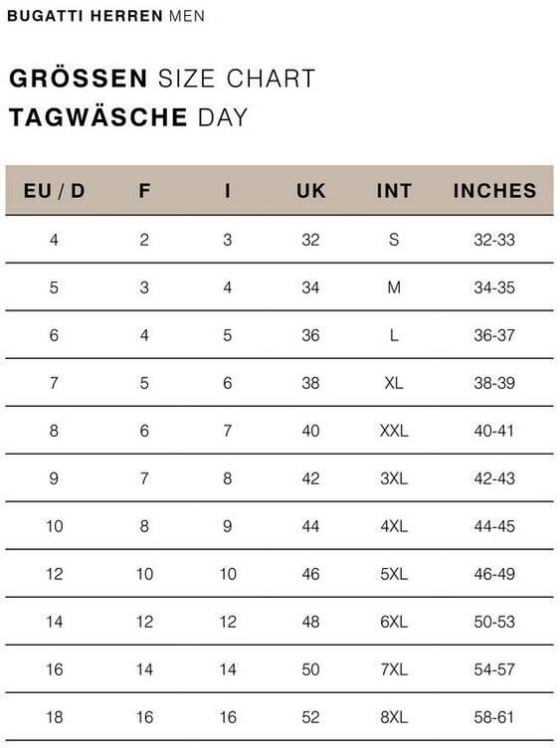Click the 46-49 inches cell

[x=494, y=574]
